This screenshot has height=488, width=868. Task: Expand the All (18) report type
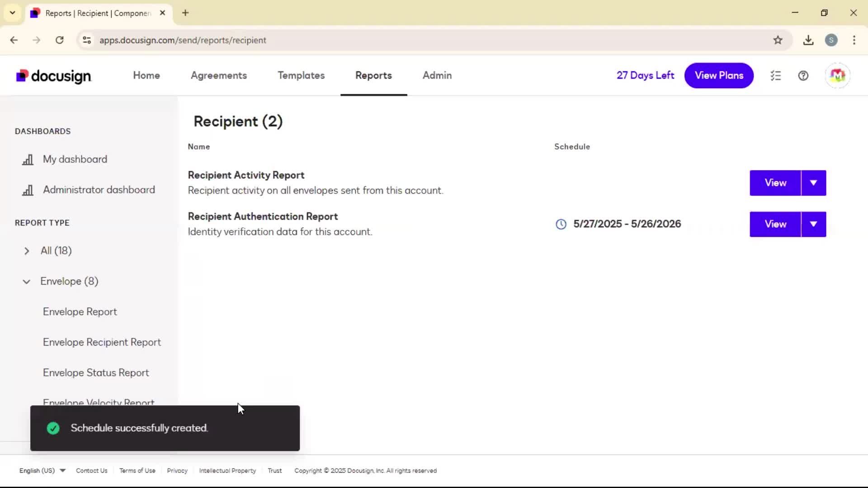pos(27,251)
